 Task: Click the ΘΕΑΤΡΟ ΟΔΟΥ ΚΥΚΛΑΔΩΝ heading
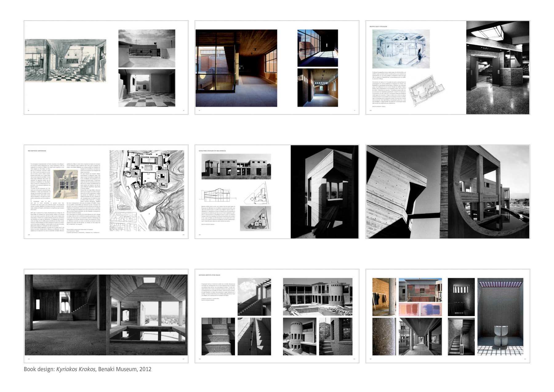pyautogui.click(x=378, y=27)
